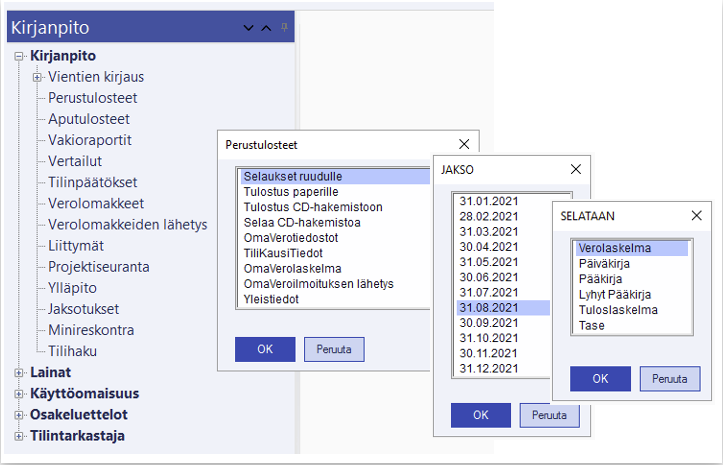
Task: Expand the Lainat section
Action: pos(19,373)
